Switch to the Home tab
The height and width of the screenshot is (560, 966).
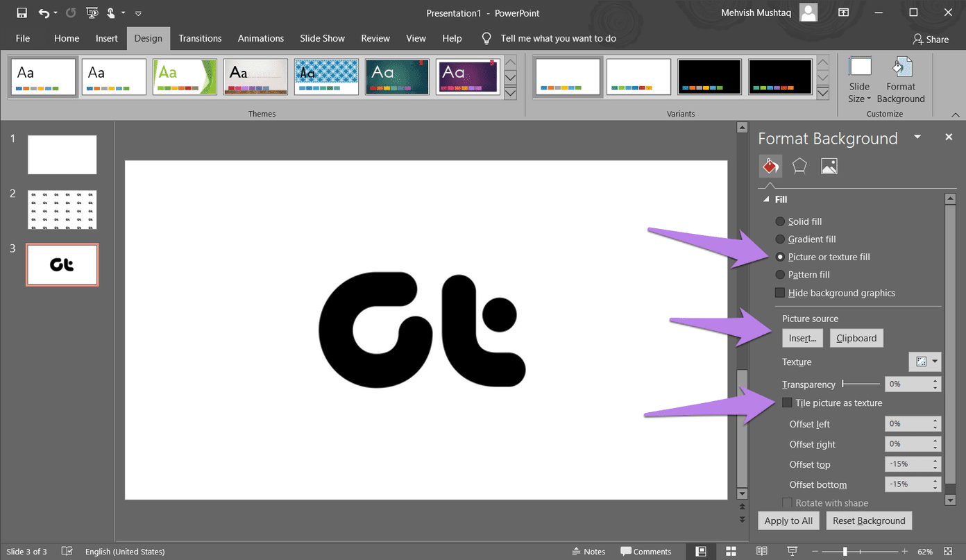(x=67, y=38)
